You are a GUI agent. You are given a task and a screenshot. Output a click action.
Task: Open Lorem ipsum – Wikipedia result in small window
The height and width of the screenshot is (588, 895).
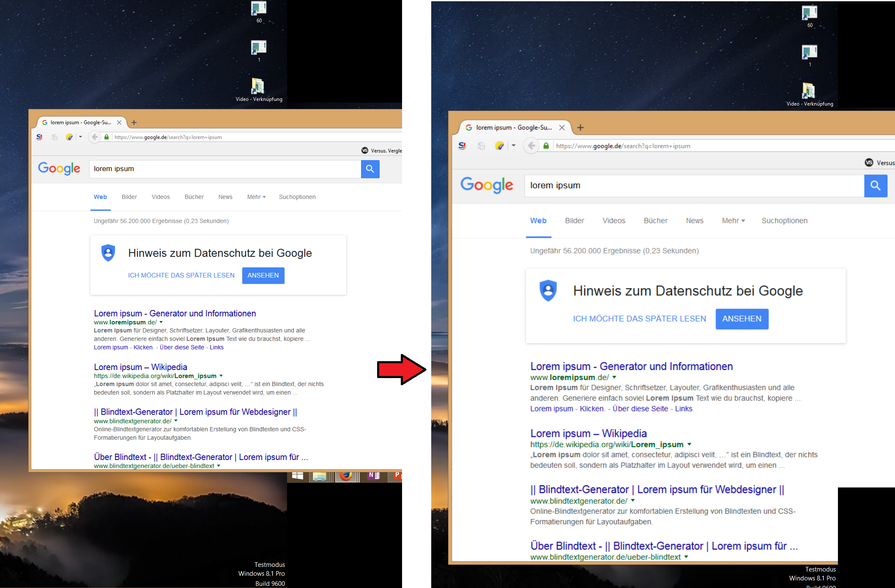[x=140, y=367]
